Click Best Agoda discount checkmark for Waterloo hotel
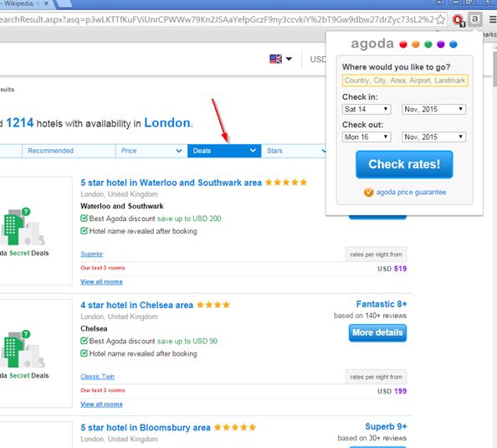497x448 pixels. click(84, 219)
